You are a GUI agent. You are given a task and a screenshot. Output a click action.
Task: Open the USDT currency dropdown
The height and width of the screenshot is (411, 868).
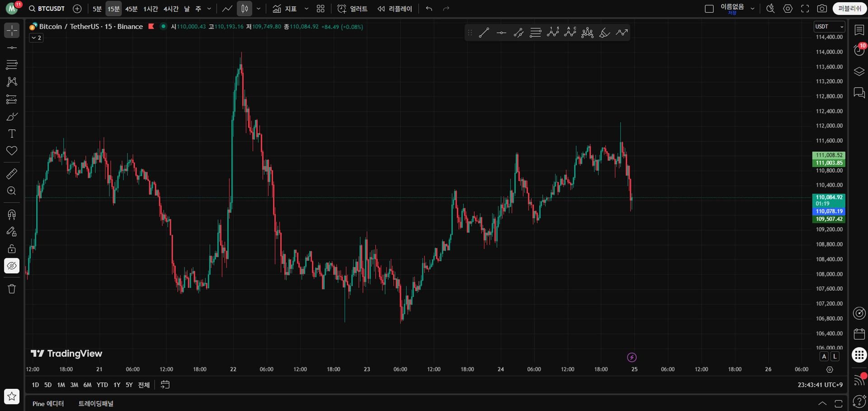[829, 27]
